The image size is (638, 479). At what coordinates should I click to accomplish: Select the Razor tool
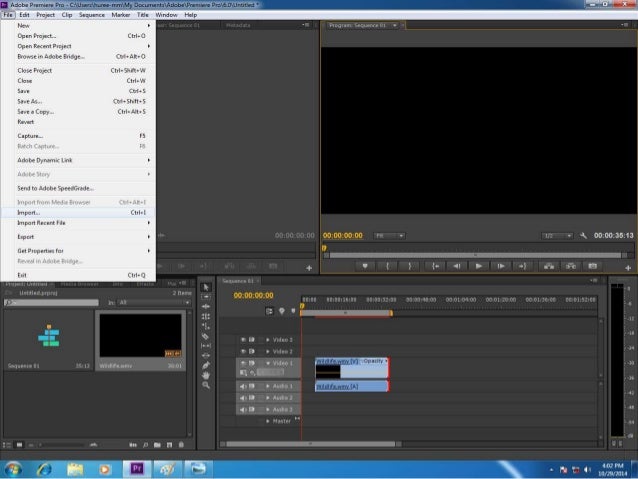206,336
